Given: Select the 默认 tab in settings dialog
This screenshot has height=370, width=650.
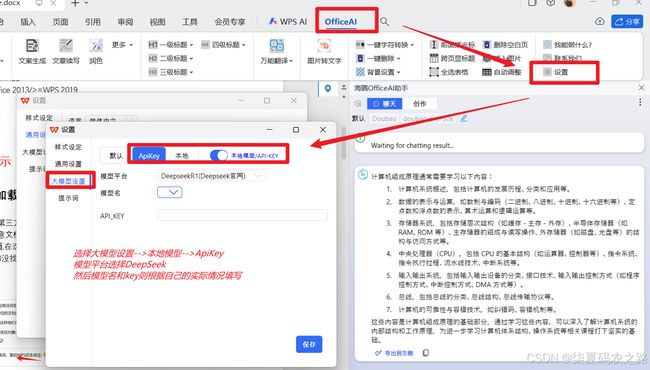Looking at the screenshot, I should pos(116,155).
